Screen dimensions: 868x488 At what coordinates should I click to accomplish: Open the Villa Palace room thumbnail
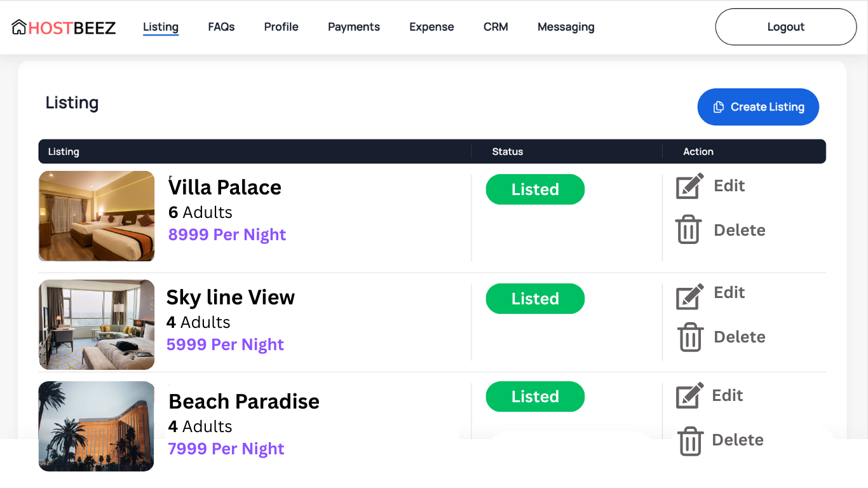click(97, 216)
